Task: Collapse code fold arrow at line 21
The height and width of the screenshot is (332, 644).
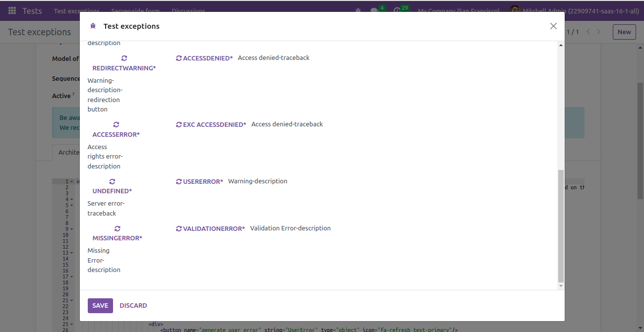Action: coord(72,300)
